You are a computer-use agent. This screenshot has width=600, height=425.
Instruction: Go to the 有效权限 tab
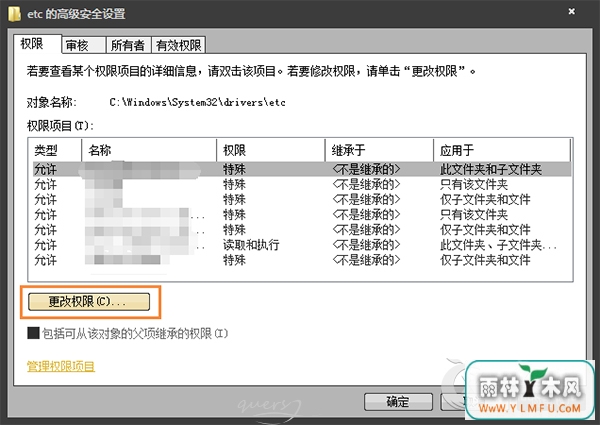point(179,45)
